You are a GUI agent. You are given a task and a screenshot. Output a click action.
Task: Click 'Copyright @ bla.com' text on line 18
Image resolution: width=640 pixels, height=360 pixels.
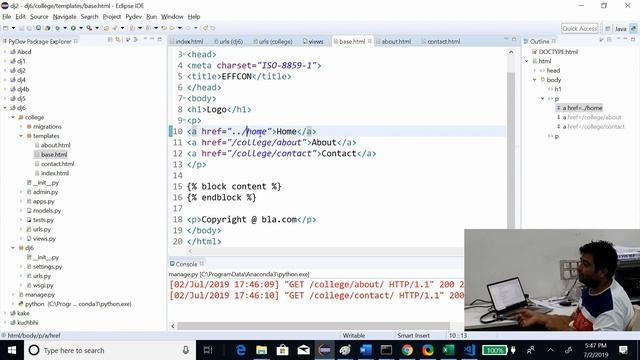click(x=249, y=220)
